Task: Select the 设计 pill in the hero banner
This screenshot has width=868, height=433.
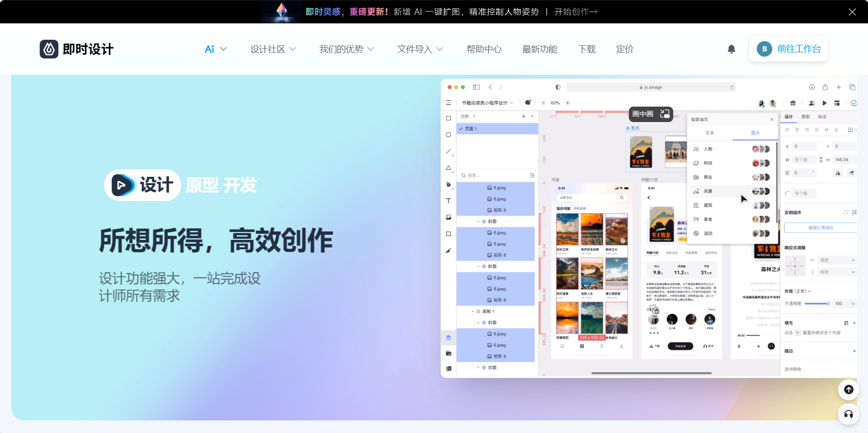Action: pos(142,185)
